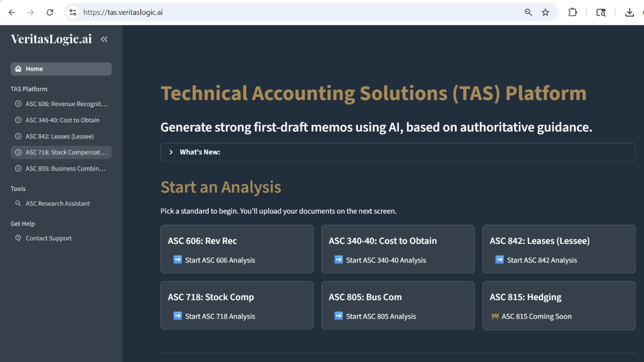Open browser downloads icon

[x=629, y=13]
